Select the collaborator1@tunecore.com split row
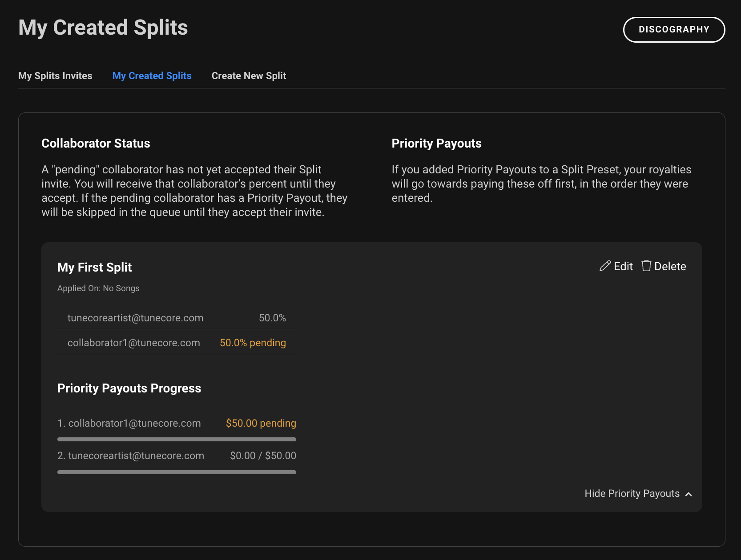The height and width of the screenshot is (560, 741). click(177, 342)
